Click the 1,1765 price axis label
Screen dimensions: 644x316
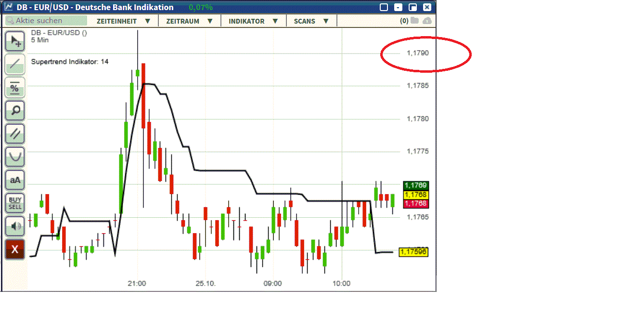point(417,217)
